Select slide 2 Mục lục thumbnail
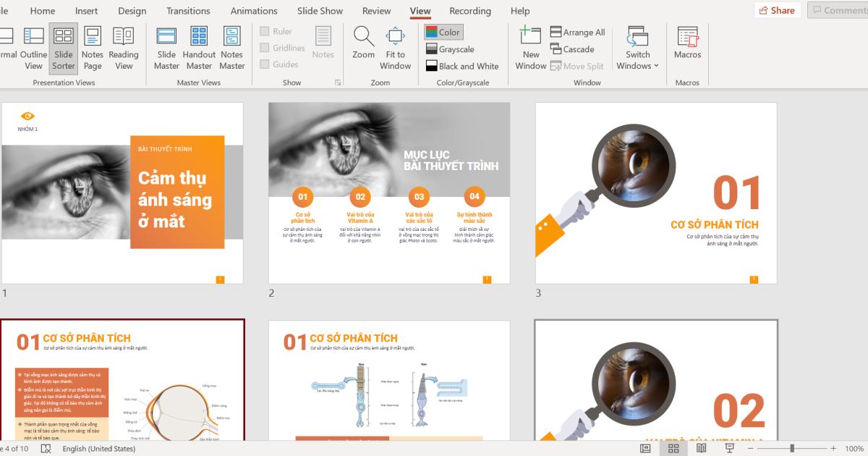The image size is (868, 456). point(389,193)
